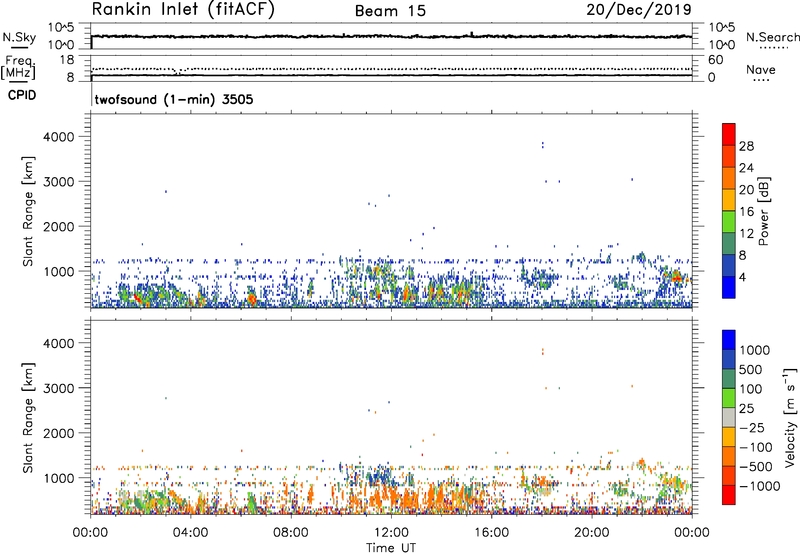
Task: Click the 'Power [dB]' color bar label
Action: tap(764, 211)
